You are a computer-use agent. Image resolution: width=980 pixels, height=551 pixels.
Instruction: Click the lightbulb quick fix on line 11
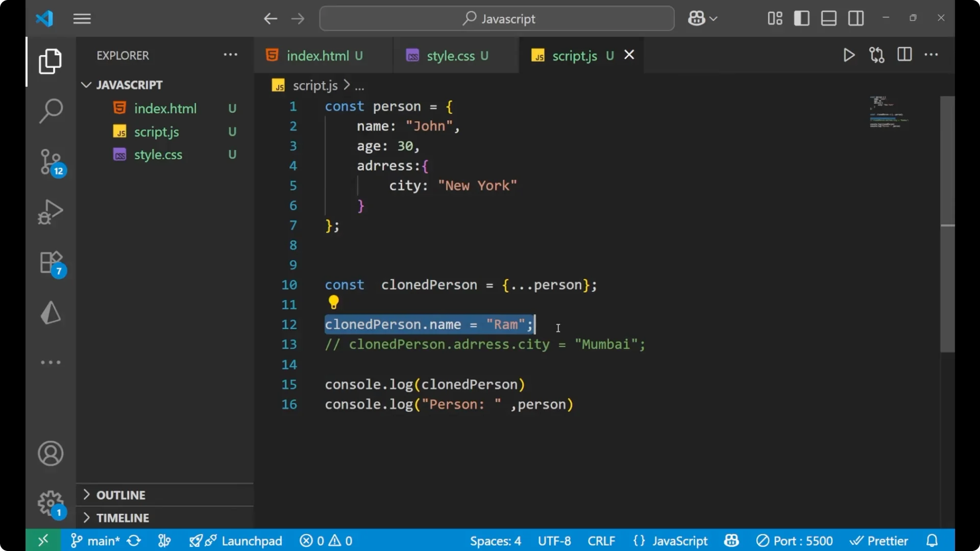(333, 303)
